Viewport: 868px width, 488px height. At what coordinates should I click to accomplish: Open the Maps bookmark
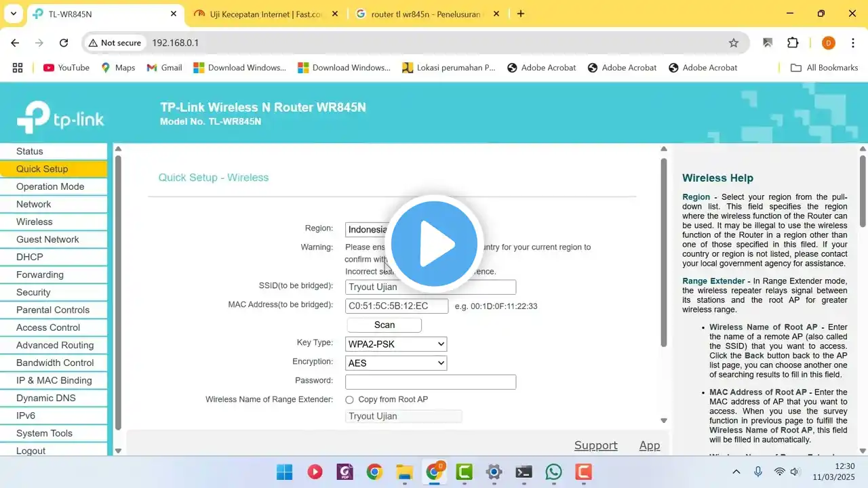118,68
